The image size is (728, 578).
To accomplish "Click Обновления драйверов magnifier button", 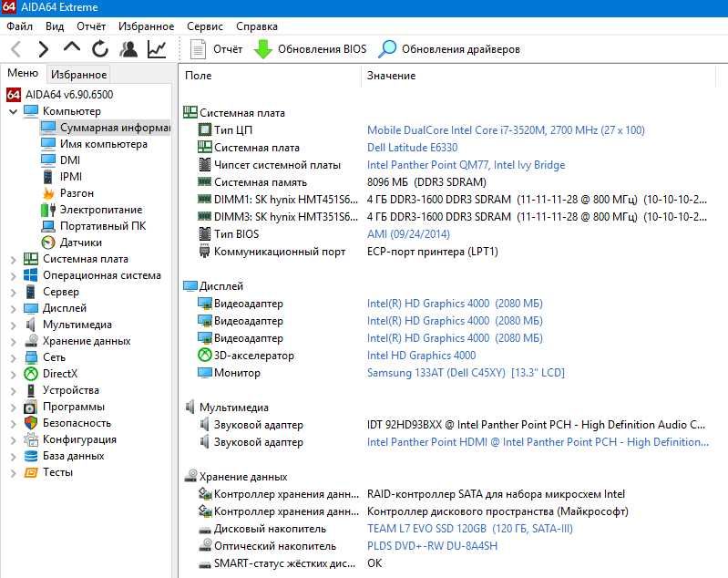I will coord(449,49).
